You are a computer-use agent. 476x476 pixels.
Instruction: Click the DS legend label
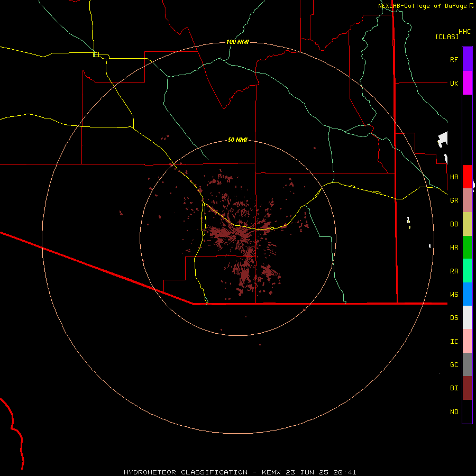454,318
